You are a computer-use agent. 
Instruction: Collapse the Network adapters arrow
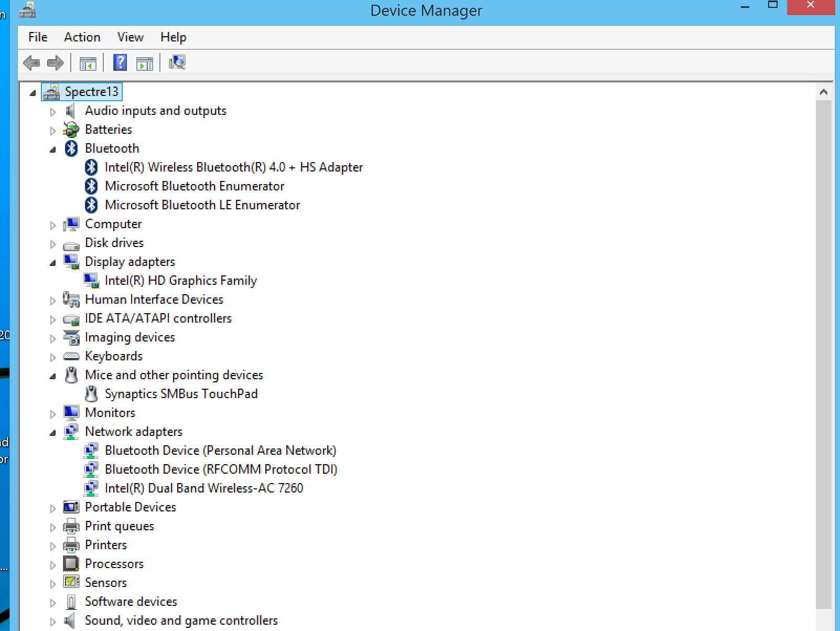[53, 433]
